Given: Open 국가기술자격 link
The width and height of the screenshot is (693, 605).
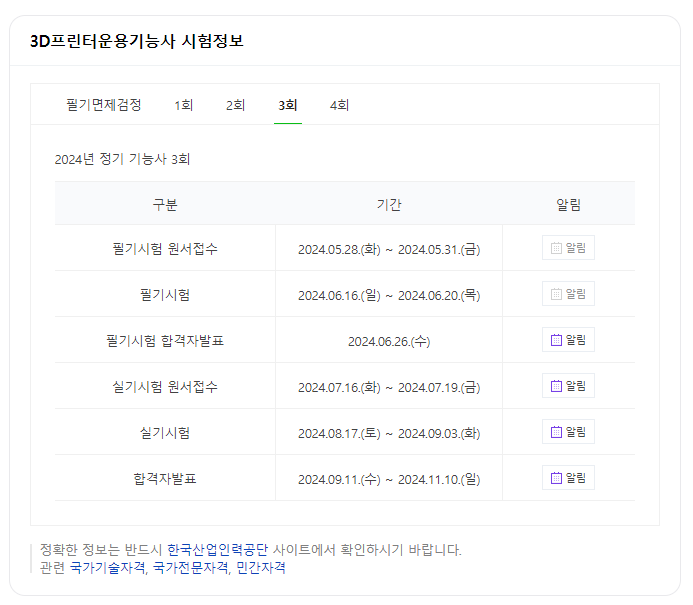Looking at the screenshot, I should pyautogui.click(x=107, y=567).
